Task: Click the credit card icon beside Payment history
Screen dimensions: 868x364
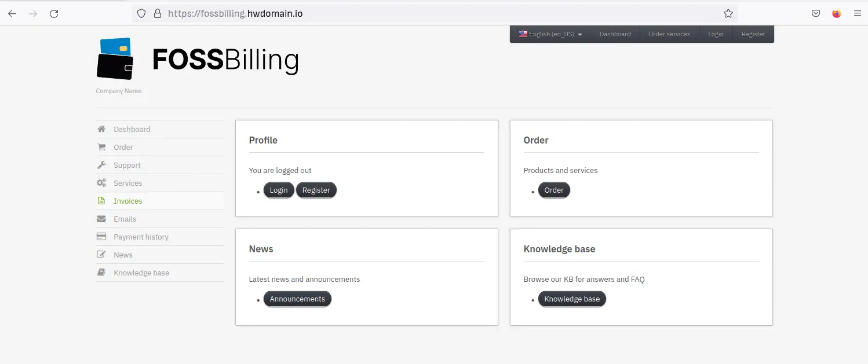Action: coord(101,237)
